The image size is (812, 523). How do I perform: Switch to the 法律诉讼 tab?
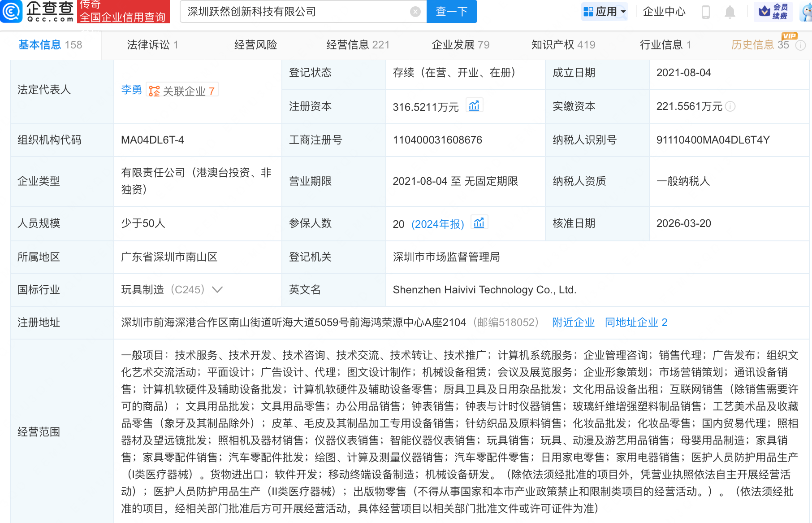[x=153, y=45]
